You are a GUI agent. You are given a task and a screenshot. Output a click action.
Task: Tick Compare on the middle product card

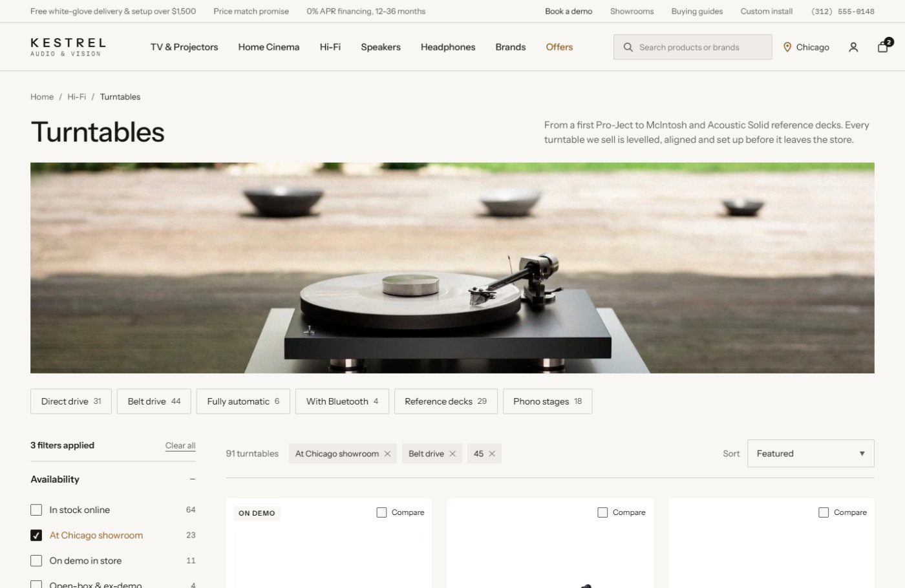click(602, 512)
